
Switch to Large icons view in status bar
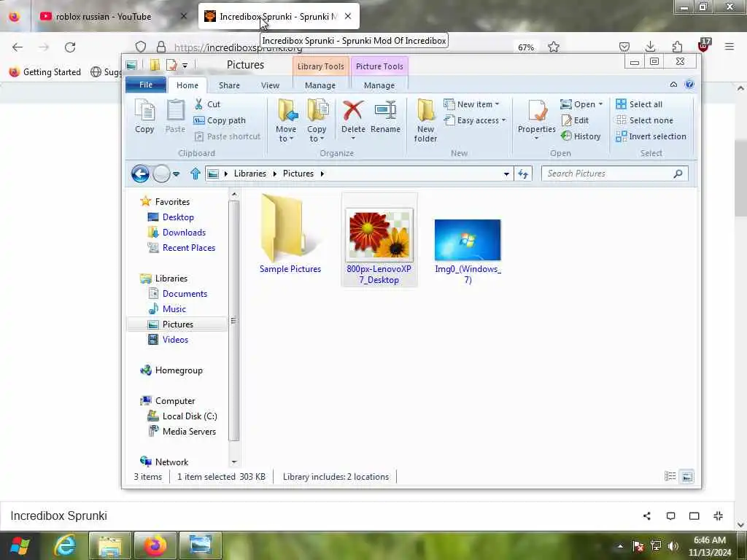click(x=687, y=476)
